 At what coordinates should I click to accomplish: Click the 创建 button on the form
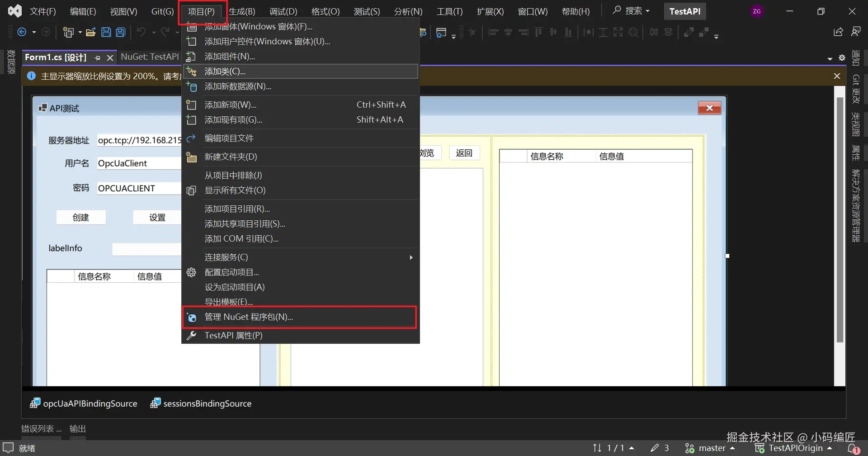point(81,218)
